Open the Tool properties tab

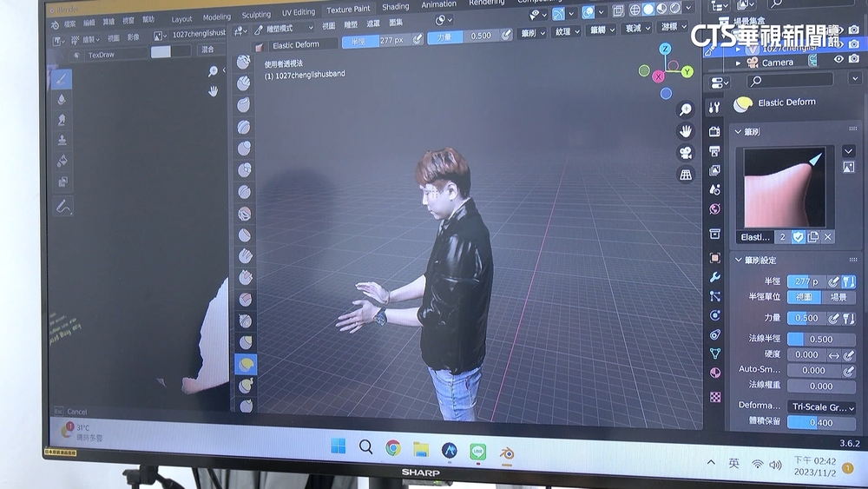tap(714, 108)
